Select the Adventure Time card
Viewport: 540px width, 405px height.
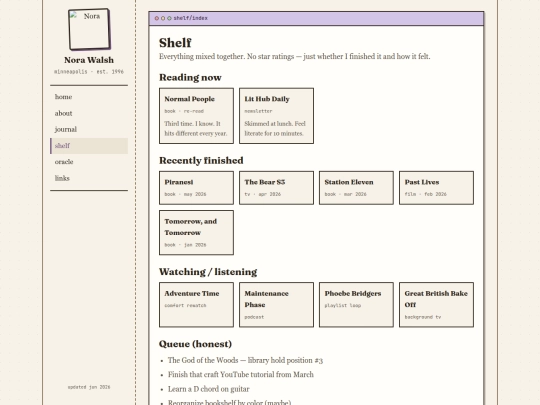tap(196, 305)
